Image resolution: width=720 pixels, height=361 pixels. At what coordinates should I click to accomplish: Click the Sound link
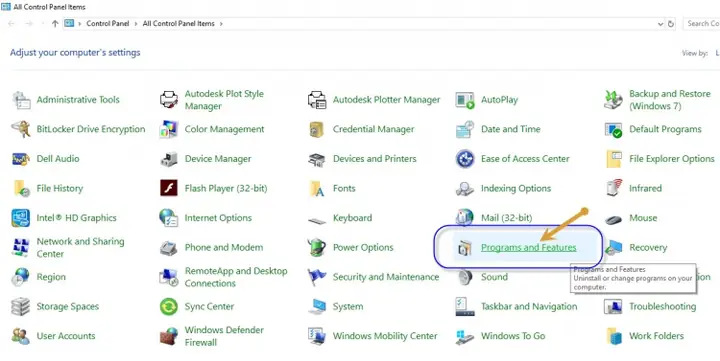[494, 277]
